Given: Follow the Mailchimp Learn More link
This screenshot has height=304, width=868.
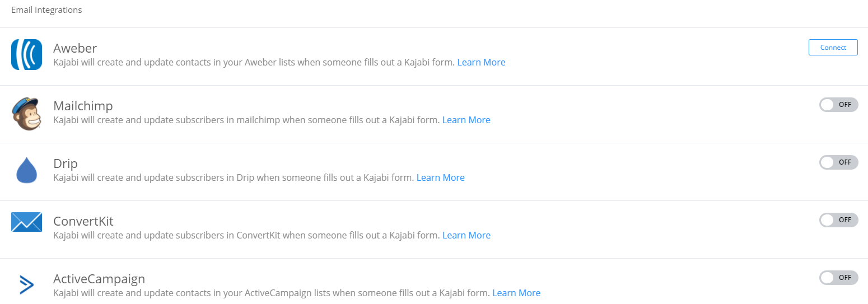Looking at the screenshot, I should [x=466, y=120].
